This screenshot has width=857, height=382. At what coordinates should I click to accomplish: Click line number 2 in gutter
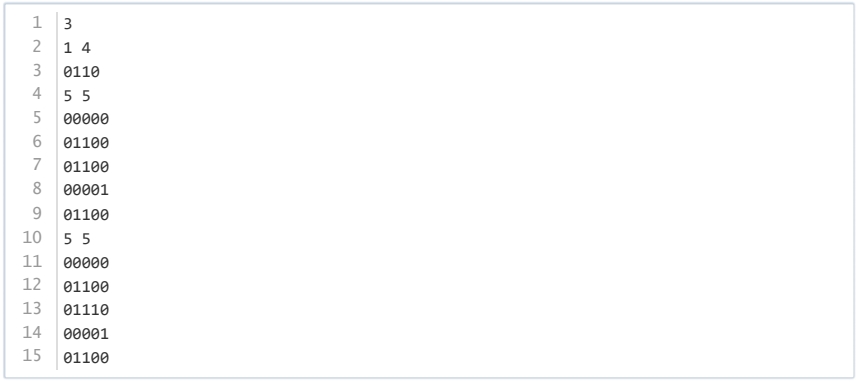point(37,47)
